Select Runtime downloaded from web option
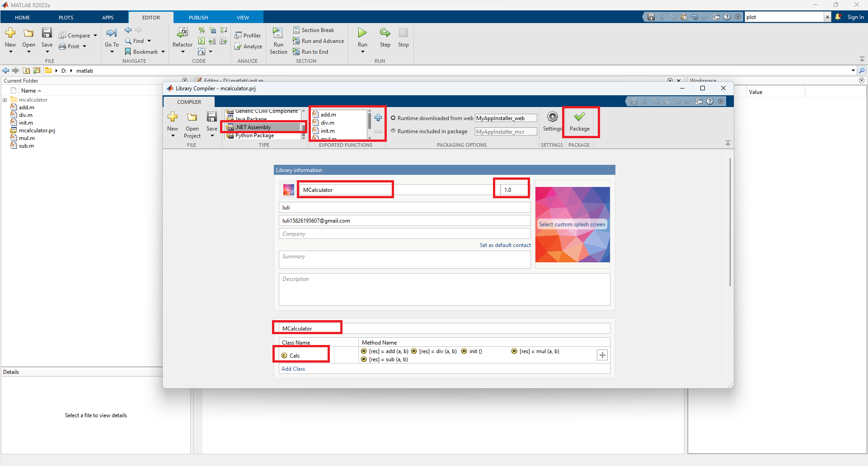This screenshot has height=466, width=868. pyautogui.click(x=393, y=118)
